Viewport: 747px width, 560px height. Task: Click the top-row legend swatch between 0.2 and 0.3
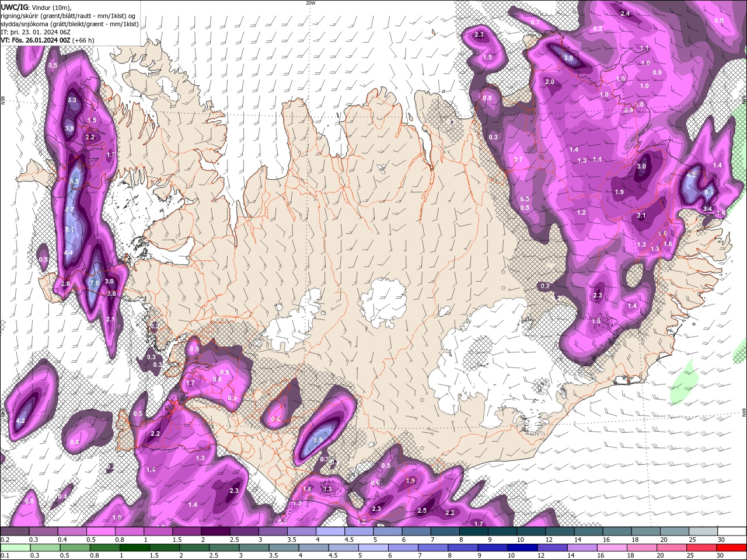click(x=15, y=531)
